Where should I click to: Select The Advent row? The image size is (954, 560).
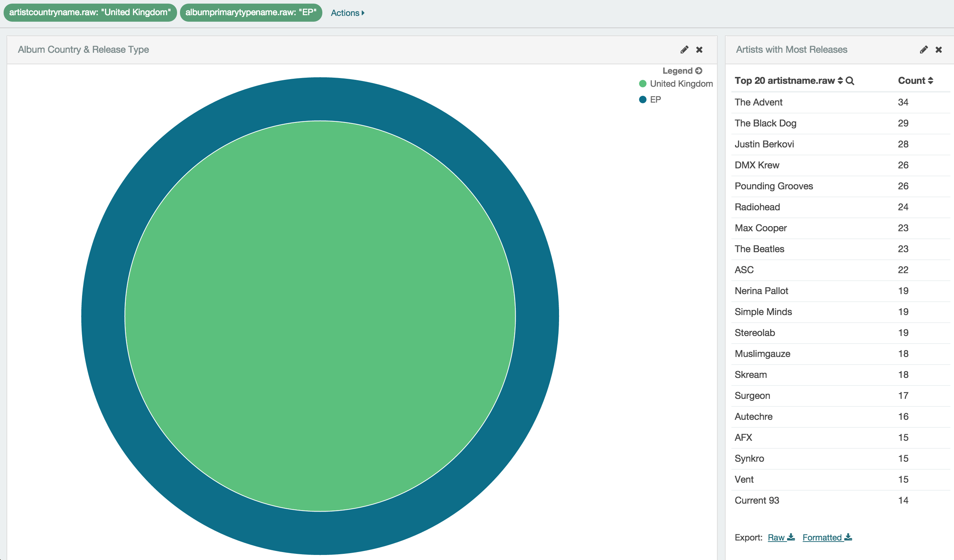coord(841,102)
